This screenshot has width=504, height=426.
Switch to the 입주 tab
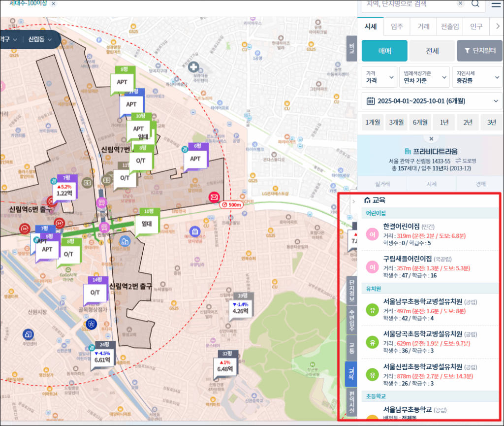(397, 27)
